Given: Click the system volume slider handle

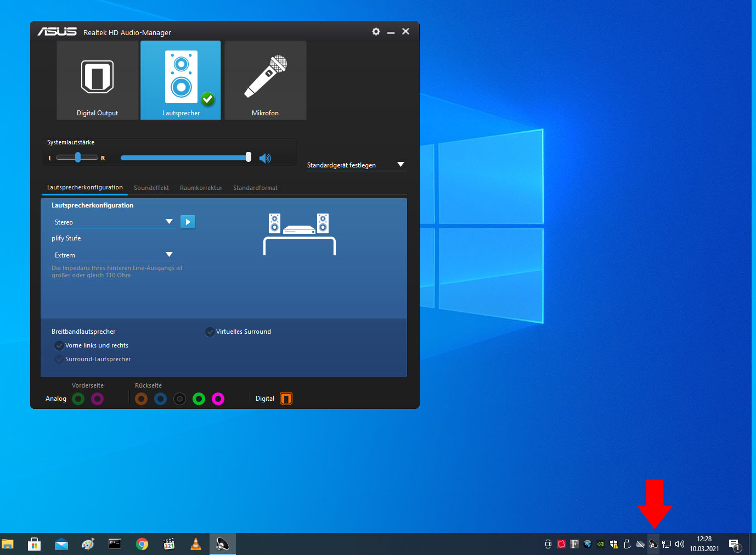Looking at the screenshot, I should click(249, 158).
